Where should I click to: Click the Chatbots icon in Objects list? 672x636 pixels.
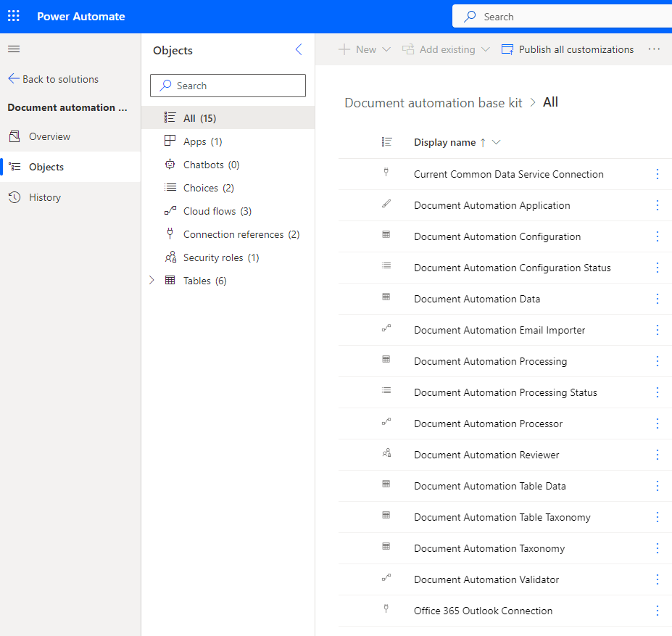click(170, 165)
